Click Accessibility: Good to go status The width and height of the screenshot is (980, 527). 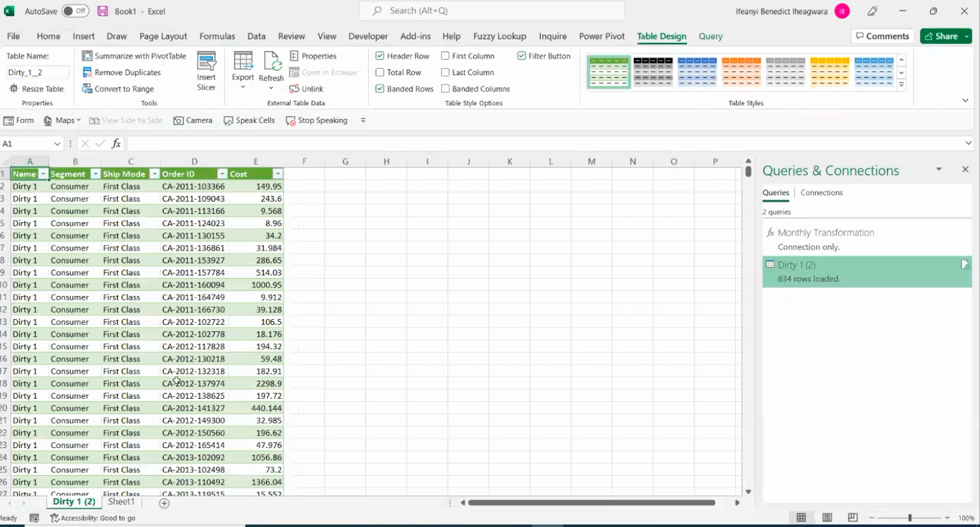click(x=93, y=518)
